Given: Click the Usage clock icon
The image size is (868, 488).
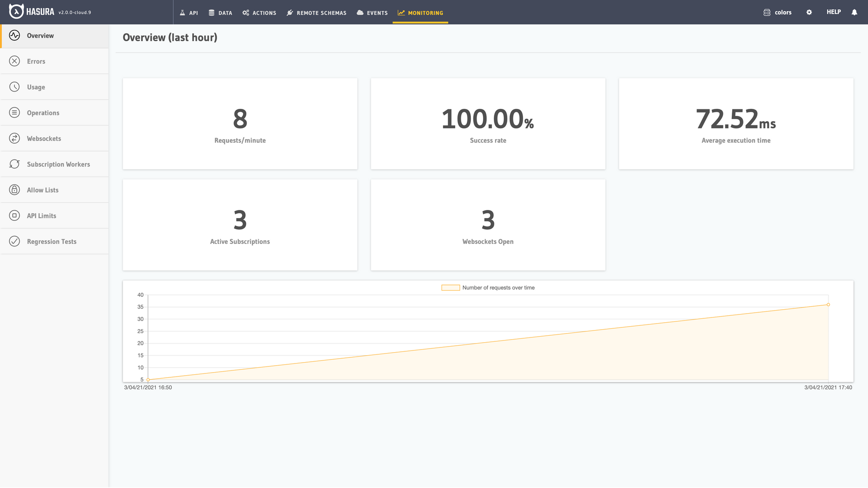Looking at the screenshot, I should [x=14, y=87].
